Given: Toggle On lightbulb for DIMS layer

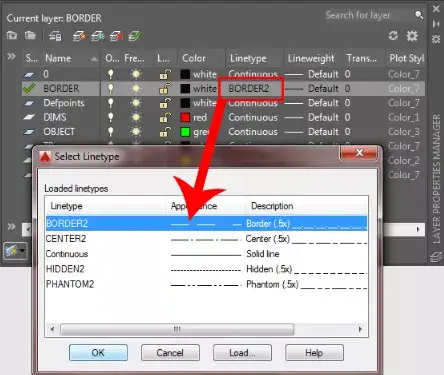Looking at the screenshot, I should [110, 117].
